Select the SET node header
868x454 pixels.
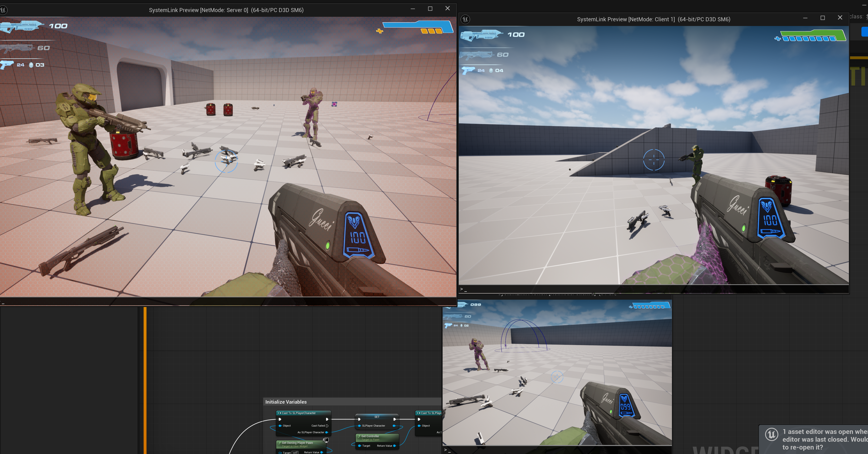click(x=377, y=417)
